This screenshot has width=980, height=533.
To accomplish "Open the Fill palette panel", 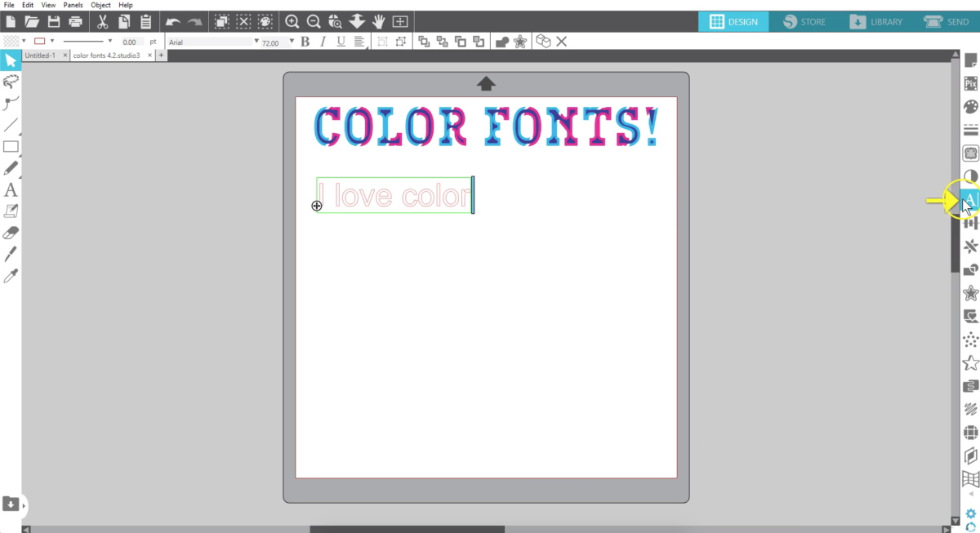I will (971, 107).
